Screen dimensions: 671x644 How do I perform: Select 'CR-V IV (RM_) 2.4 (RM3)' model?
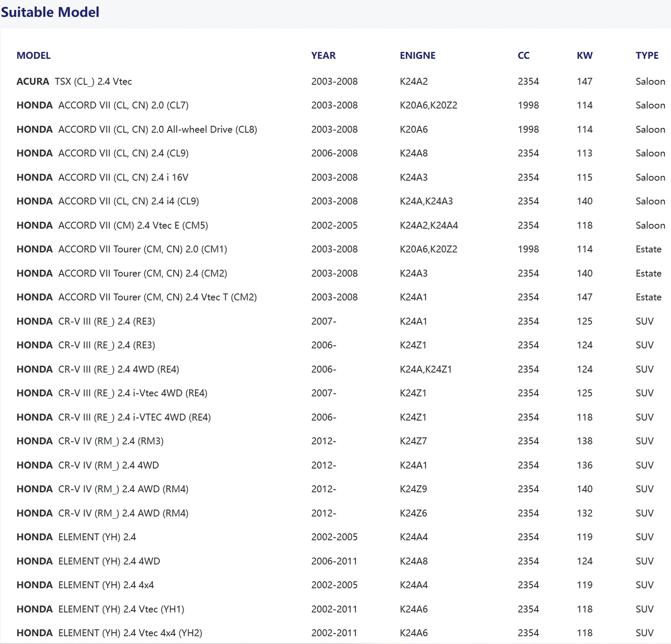click(x=90, y=441)
